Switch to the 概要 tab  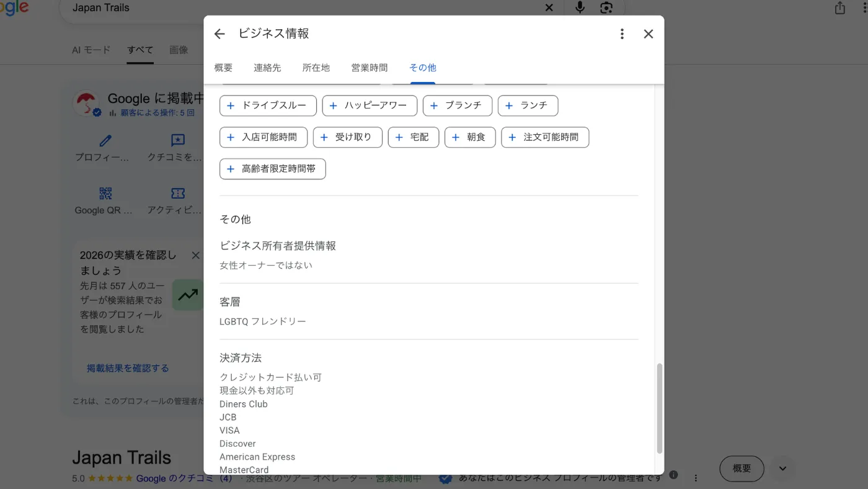pos(223,68)
